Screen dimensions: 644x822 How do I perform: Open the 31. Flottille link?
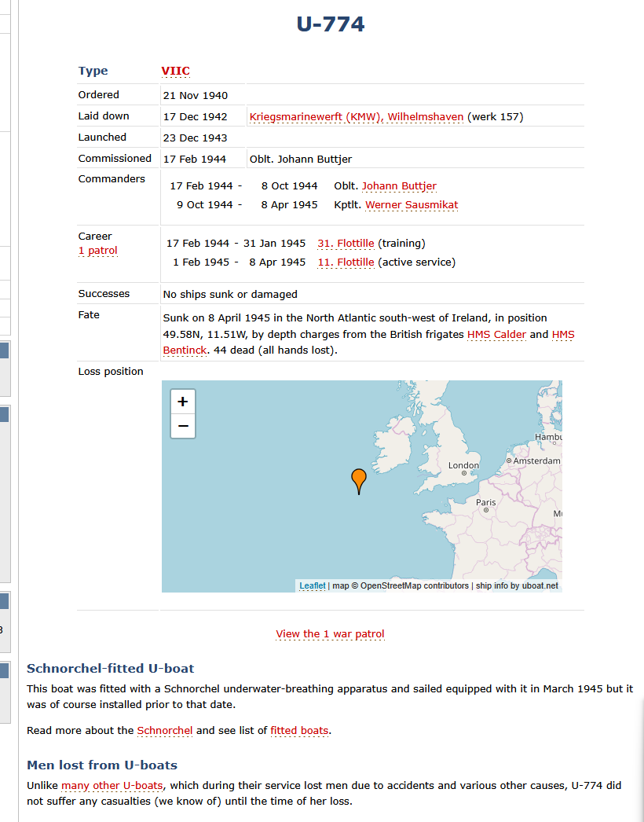pyautogui.click(x=346, y=244)
